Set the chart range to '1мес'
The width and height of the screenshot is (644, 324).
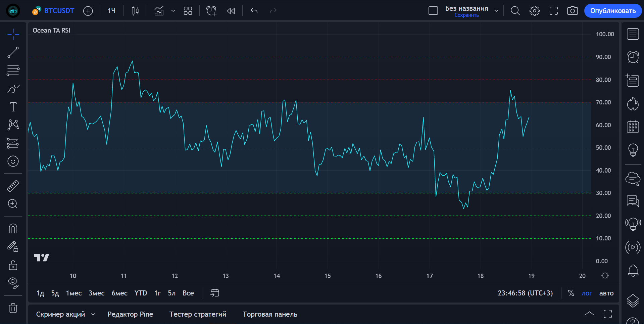pyautogui.click(x=74, y=293)
